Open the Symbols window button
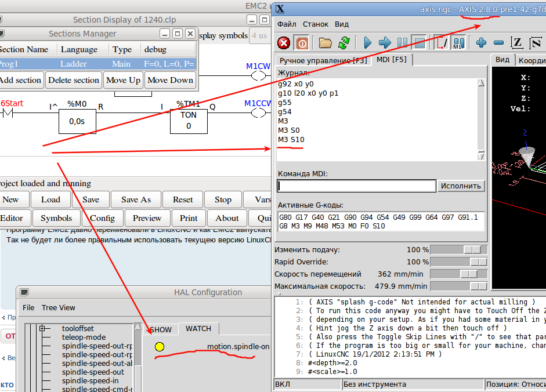This screenshot has height=392, width=546. pyautogui.click(x=56, y=218)
